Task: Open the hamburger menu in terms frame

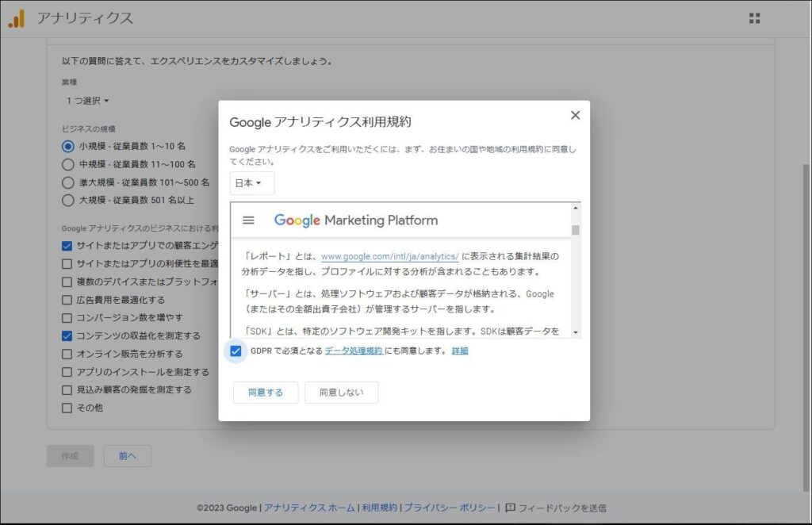Action: click(x=248, y=220)
